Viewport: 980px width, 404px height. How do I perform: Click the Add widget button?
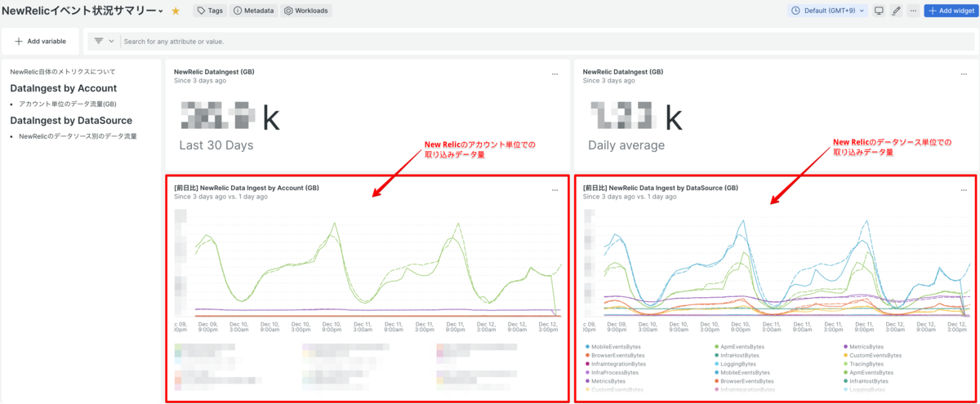pyautogui.click(x=950, y=11)
